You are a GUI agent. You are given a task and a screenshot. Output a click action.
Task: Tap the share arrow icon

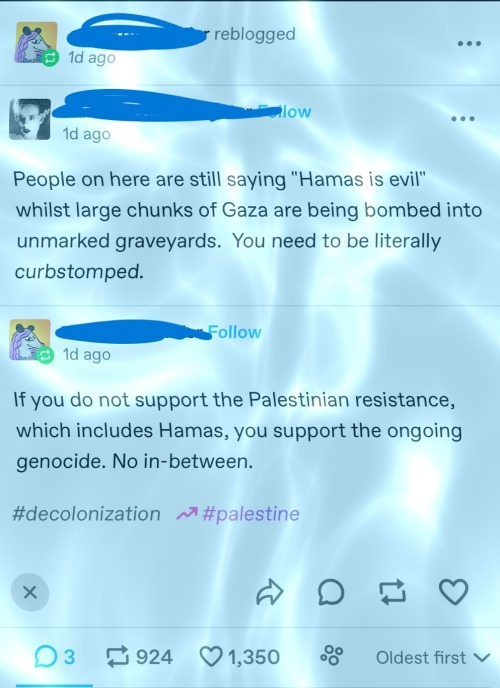pos(269,592)
